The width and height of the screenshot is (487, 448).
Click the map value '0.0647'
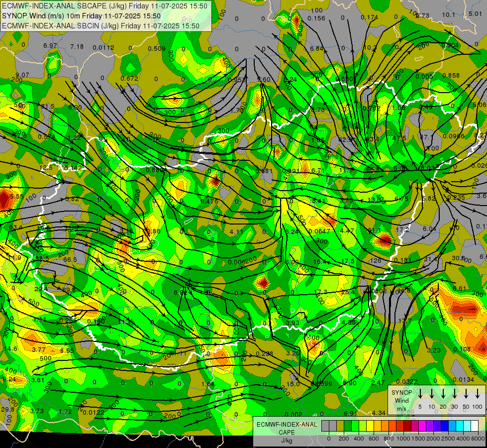point(319,231)
